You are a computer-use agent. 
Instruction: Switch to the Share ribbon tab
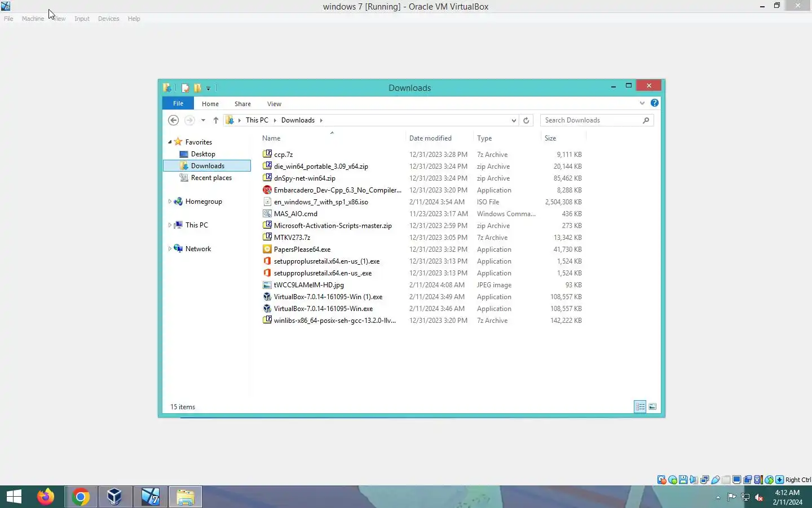242,104
